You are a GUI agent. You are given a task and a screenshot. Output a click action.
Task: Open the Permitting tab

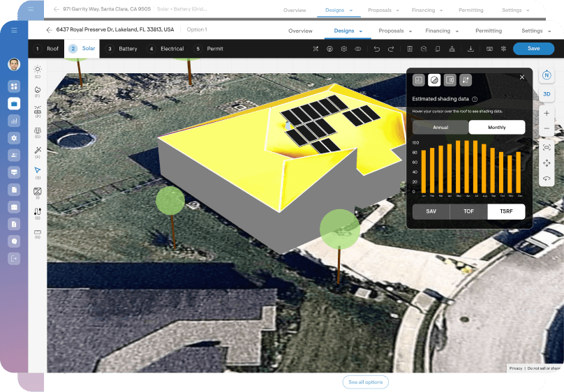489,31
